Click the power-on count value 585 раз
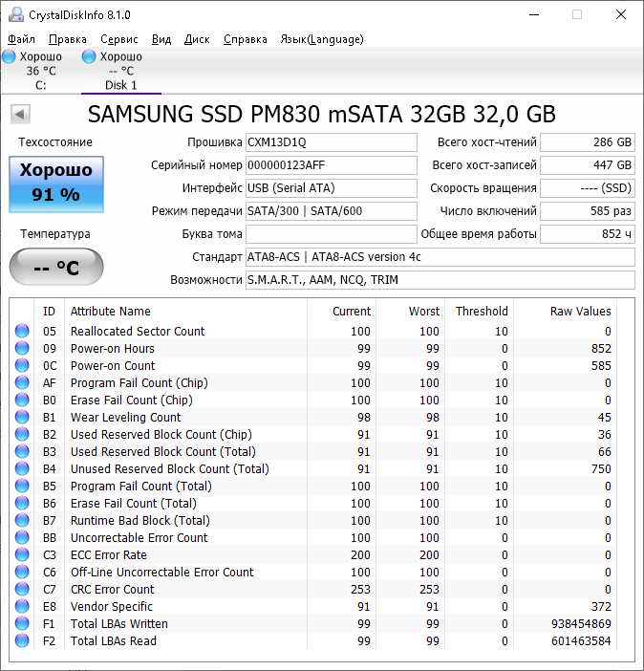This screenshot has width=644, height=671. coord(587,211)
